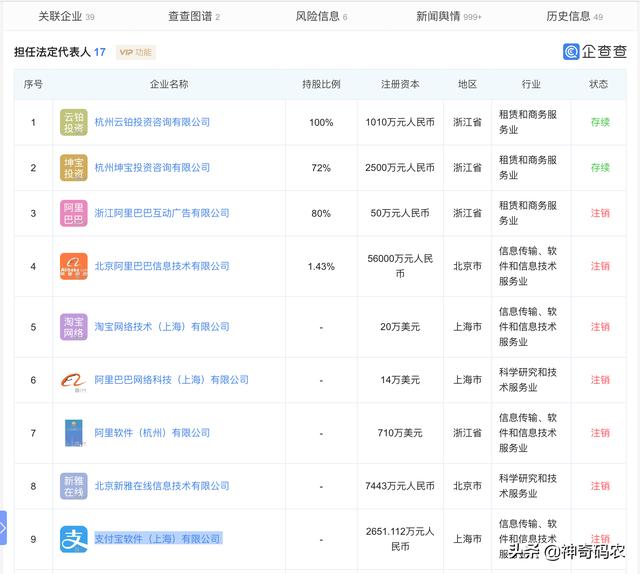This screenshot has height=574, width=640.
Task: Click the 存续 status in row 2
Action: click(600, 167)
